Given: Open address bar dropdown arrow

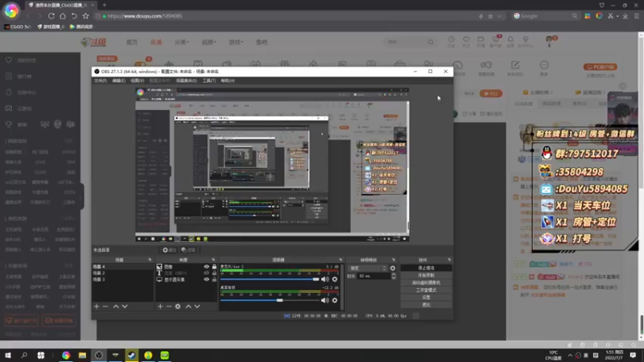Looking at the screenshot, I should [499, 16].
